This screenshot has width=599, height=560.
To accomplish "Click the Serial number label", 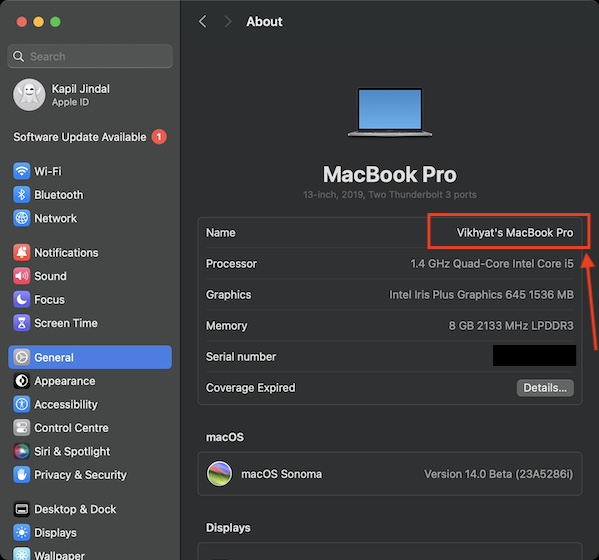I will (x=241, y=357).
